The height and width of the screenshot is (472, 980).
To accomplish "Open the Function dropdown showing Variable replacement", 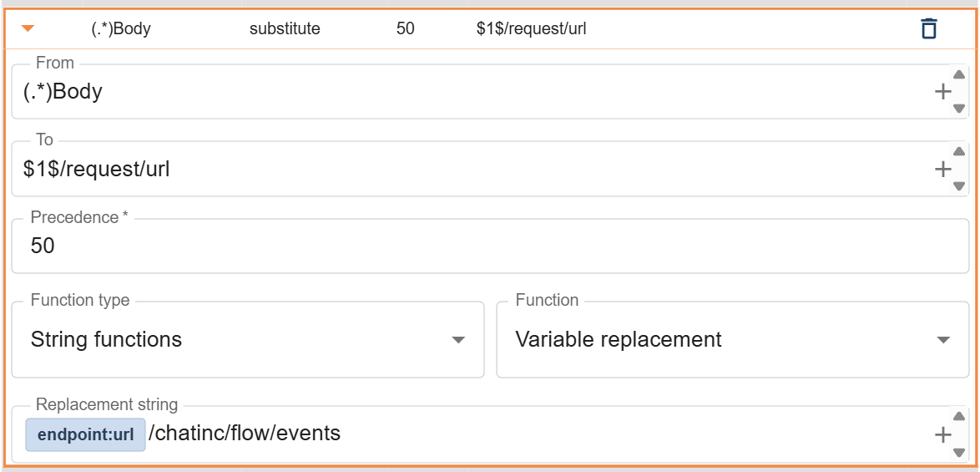I will (x=733, y=339).
